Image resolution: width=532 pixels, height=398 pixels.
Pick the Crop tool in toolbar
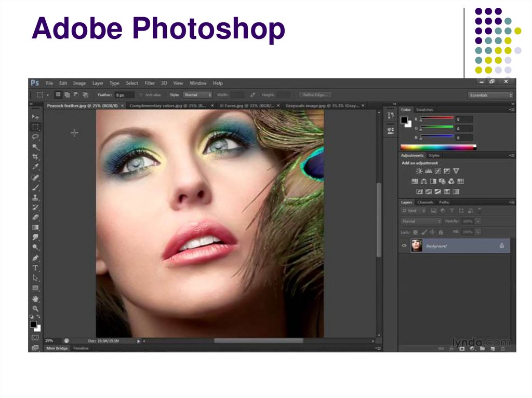35,157
